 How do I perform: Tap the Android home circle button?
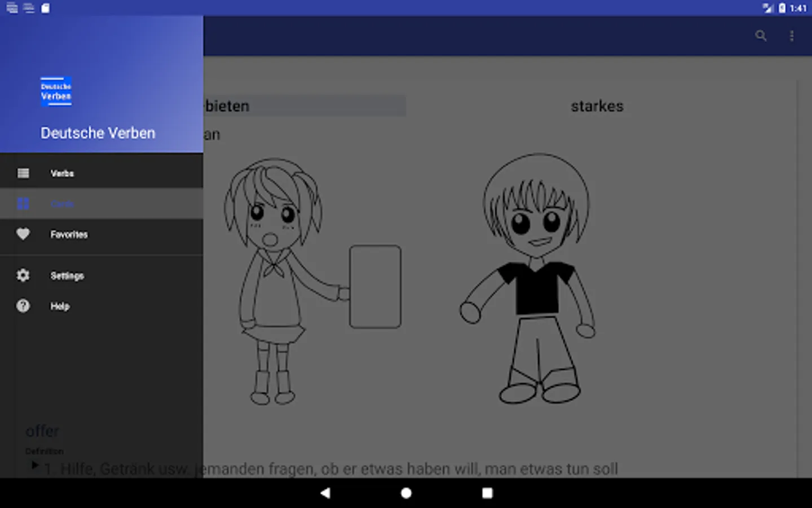point(406,493)
